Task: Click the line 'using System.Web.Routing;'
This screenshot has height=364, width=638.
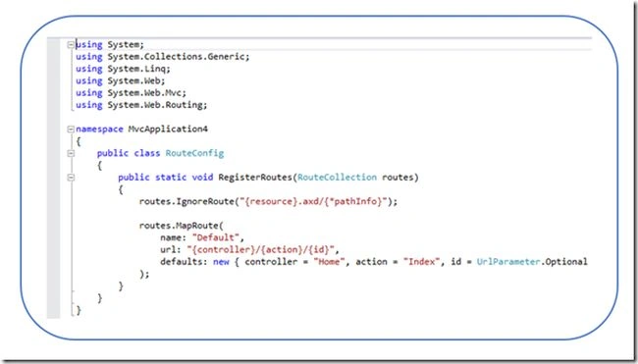Action: (141, 105)
